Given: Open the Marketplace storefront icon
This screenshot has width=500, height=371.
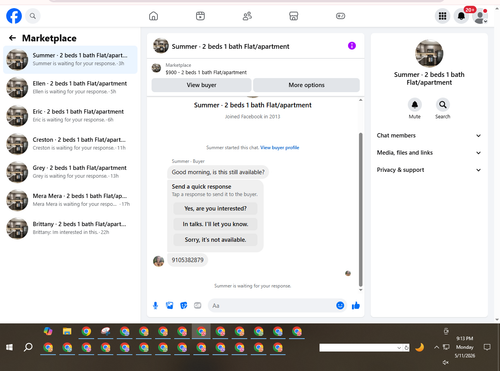Looking at the screenshot, I should coord(294,16).
